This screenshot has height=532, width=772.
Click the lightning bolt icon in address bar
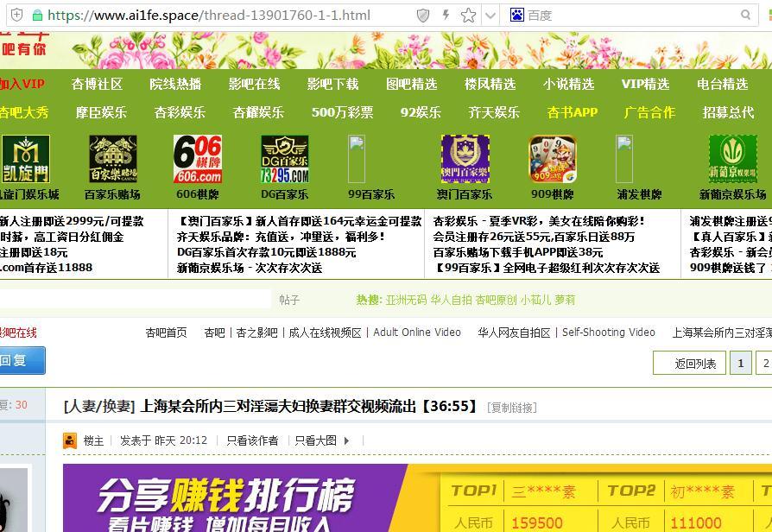(x=446, y=15)
